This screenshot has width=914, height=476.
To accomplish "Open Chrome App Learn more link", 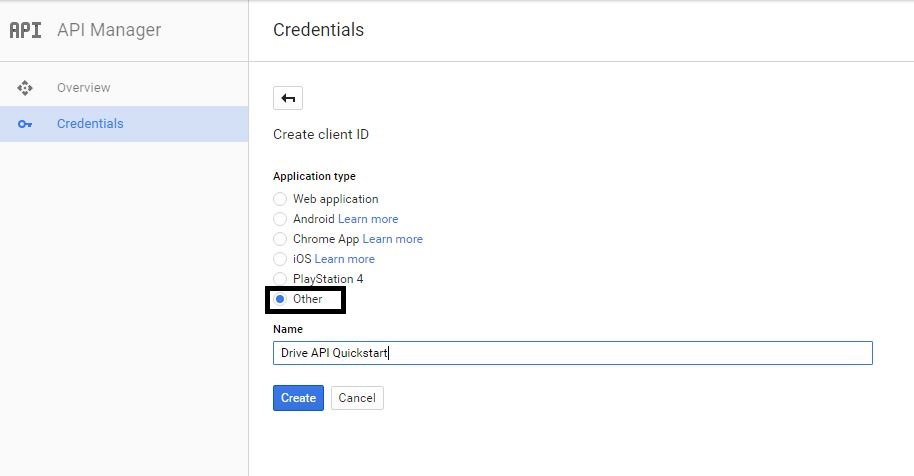I will 392,239.
